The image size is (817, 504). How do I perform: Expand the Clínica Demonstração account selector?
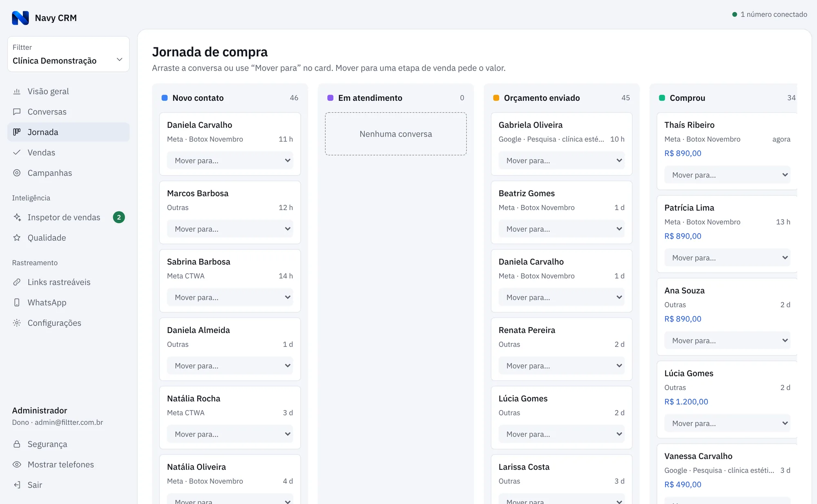pos(69,54)
